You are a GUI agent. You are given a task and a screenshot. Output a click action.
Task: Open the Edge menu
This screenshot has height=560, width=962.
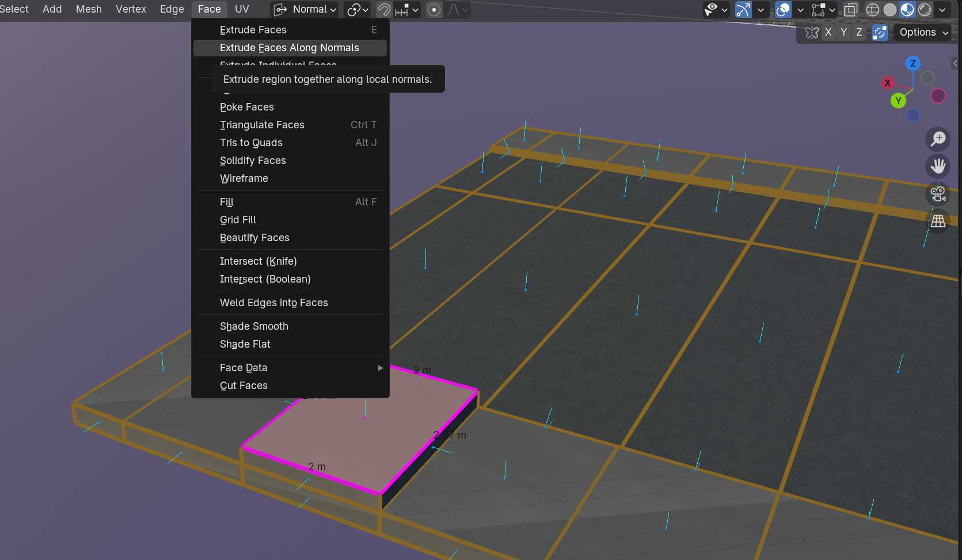click(172, 9)
